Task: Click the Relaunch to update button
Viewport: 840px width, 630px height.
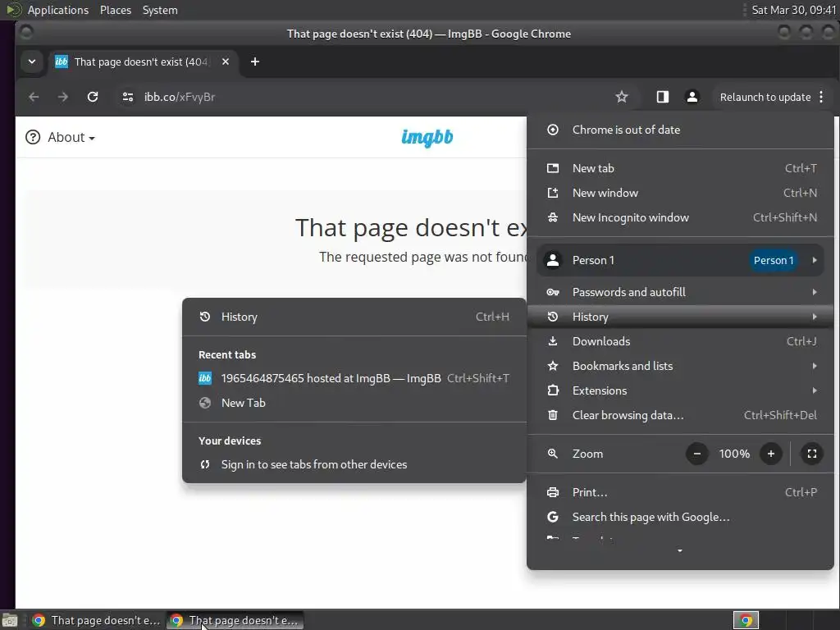Action: [x=765, y=97]
